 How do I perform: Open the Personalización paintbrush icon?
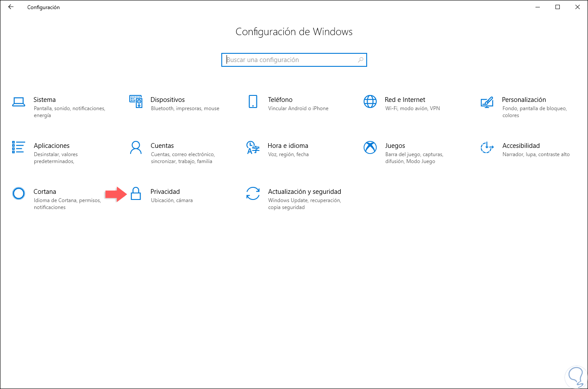[x=487, y=102]
